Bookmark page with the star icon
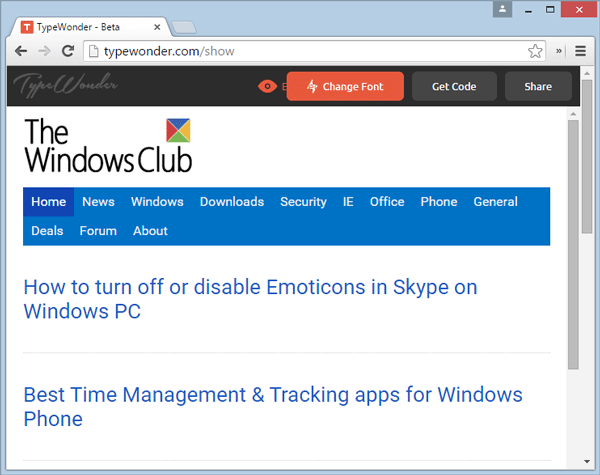Viewport: 600px width, 475px height. pos(535,51)
